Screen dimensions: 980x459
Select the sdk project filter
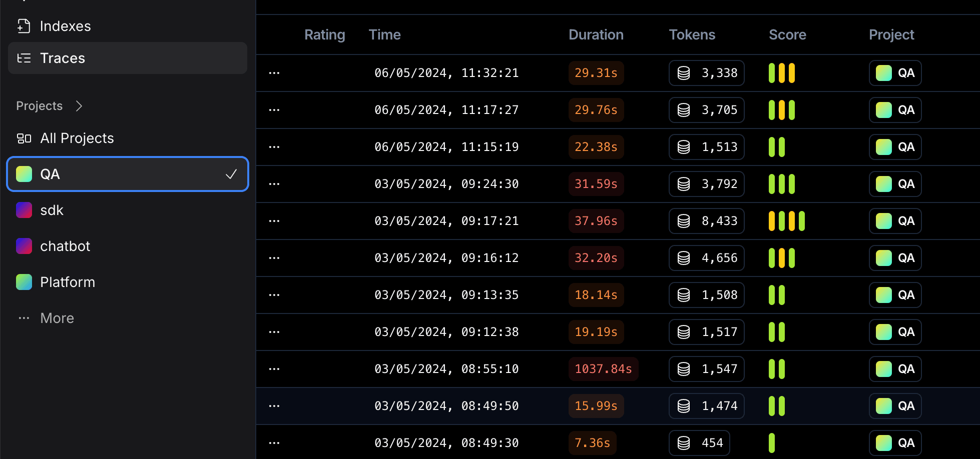pos(52,210)
